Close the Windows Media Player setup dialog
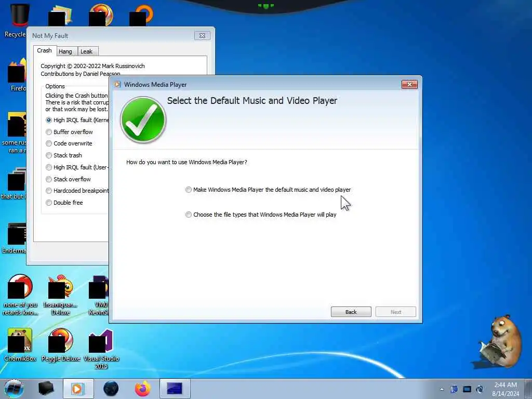Image resolution: width=532 pixels, height=399 pixels. click(x=409, y=85)
